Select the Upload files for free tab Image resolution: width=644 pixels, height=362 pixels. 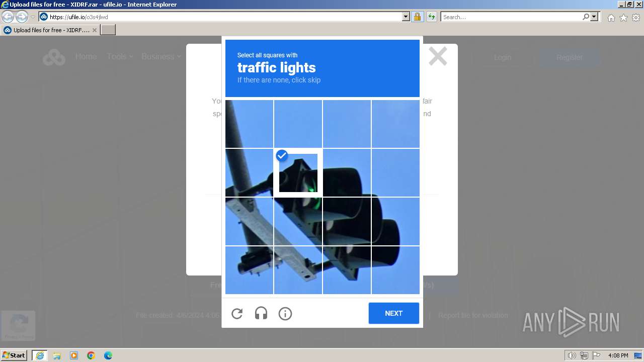[50, 30]
